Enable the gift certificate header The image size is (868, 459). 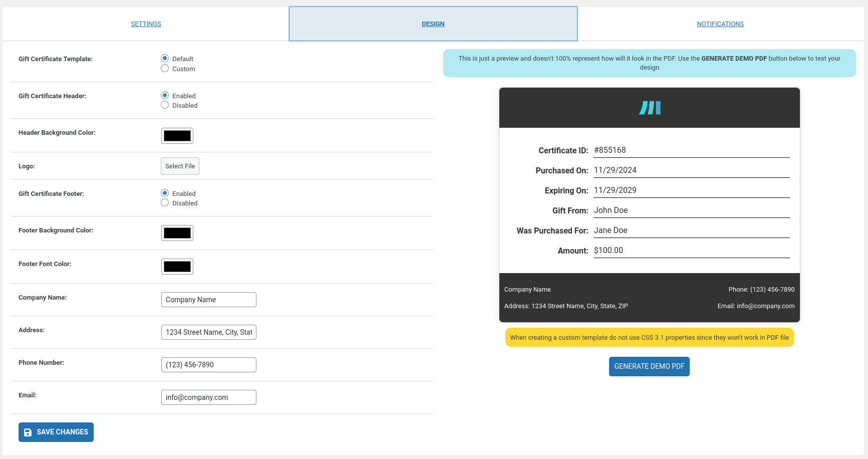pyautogui.click(x=165, y=96)
